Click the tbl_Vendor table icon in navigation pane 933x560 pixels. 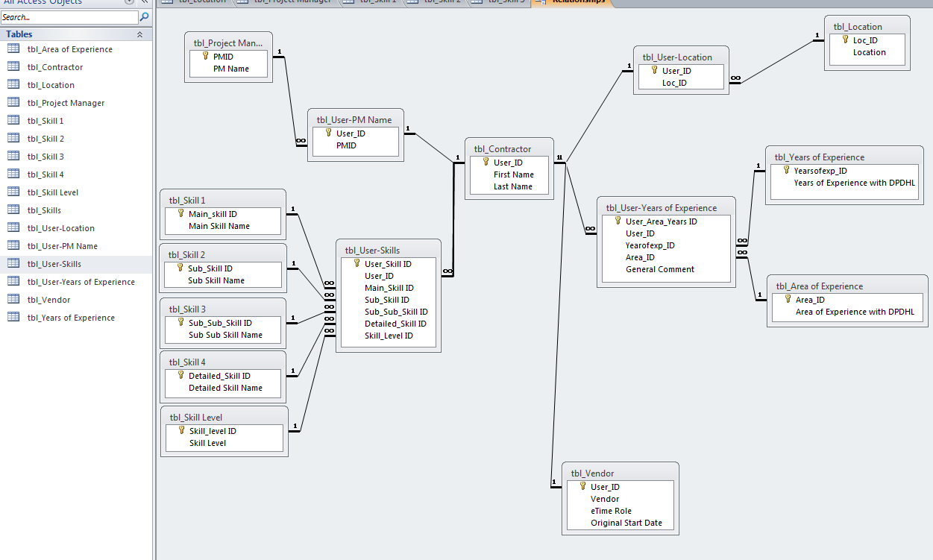(x=13, y=300)
